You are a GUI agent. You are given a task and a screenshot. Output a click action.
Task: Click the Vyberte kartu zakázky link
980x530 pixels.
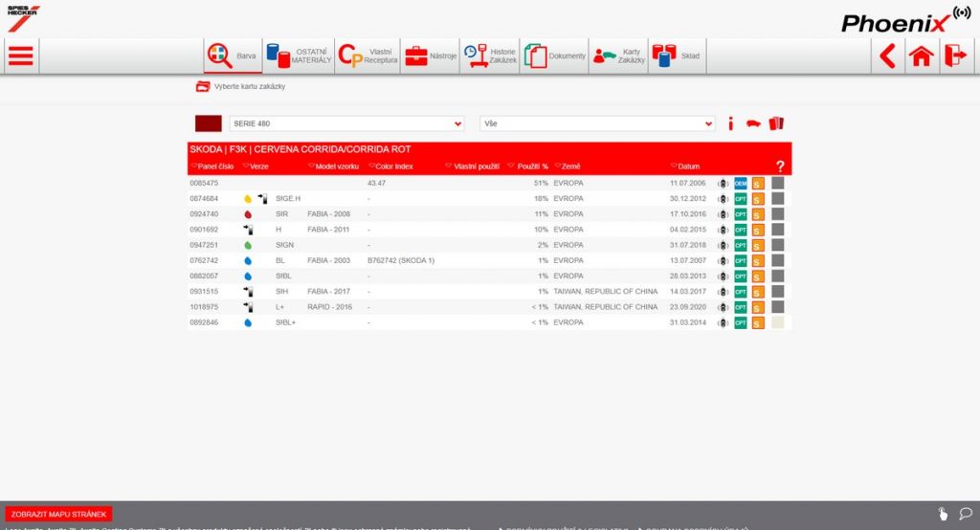click(249, 86)
